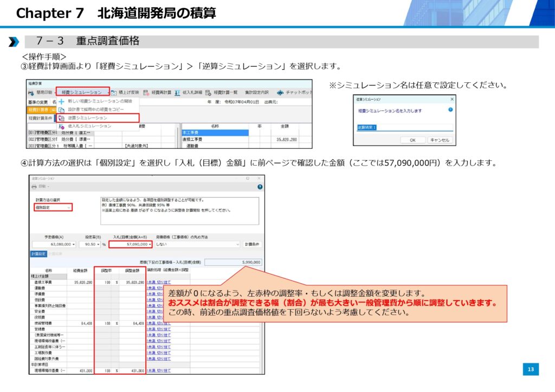Open the 経費シミュレーション dropdown menu
Image resolution: width=555 pixels, height=392 pixels.
82,93
